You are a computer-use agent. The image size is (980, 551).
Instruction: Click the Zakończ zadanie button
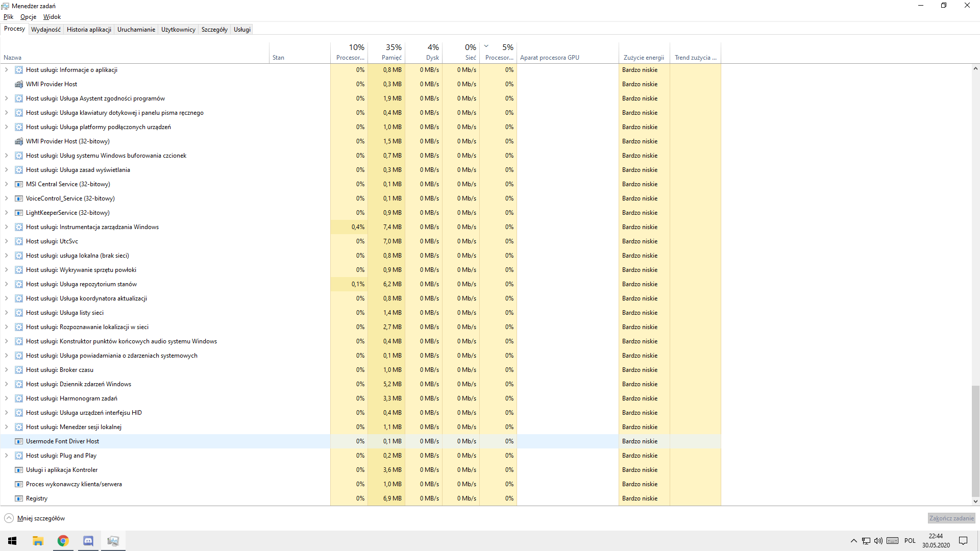click(951, 518)
